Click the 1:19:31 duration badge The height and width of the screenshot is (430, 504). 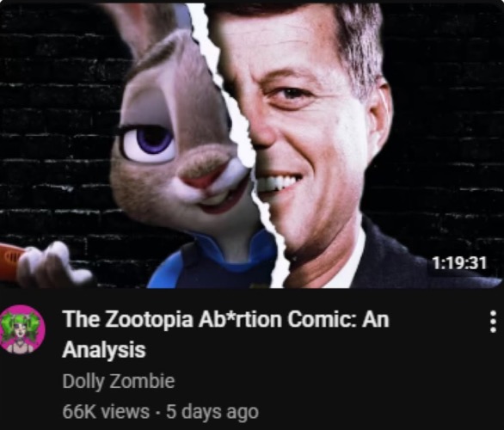[x=459, y=263]
